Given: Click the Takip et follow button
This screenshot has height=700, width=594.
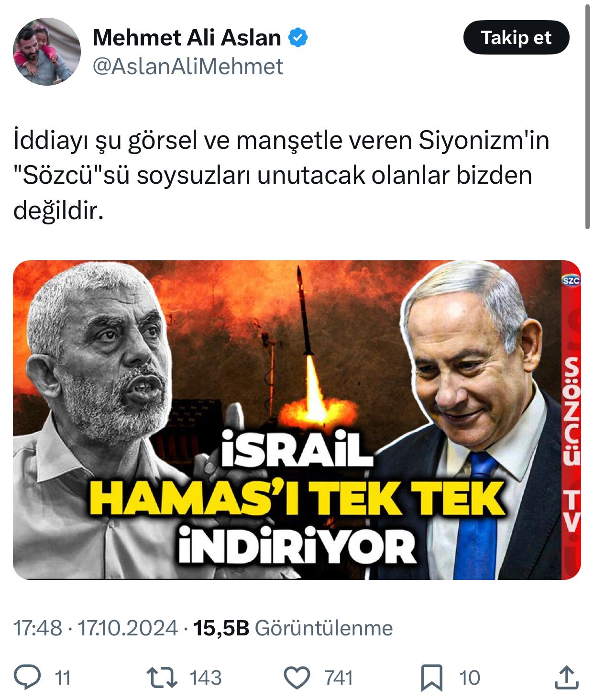Looking at the screenshot, I should pos(516,37).
